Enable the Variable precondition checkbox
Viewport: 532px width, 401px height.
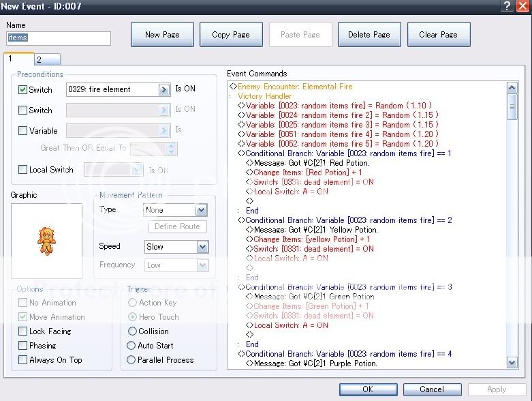22,130
